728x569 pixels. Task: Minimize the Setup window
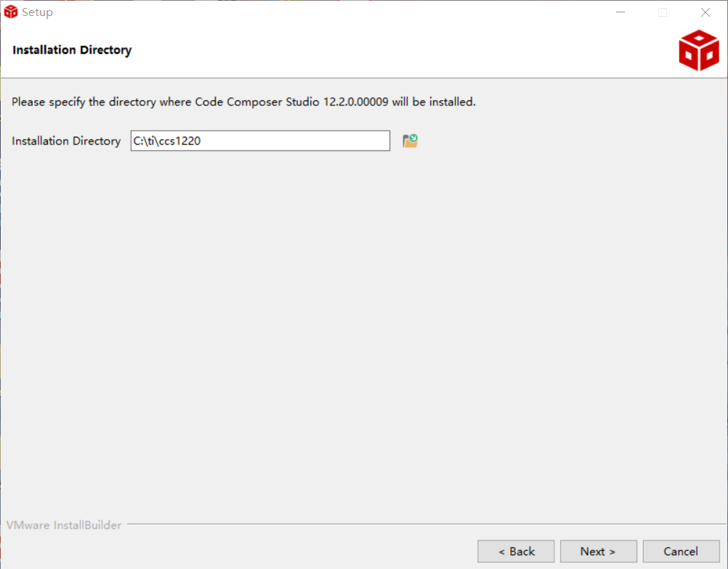(x=620, y=12)
